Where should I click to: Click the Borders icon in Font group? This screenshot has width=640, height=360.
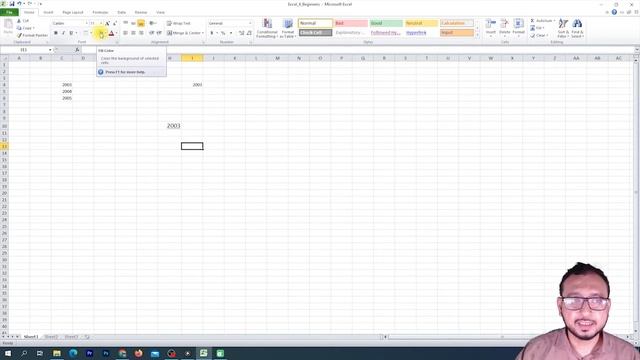(x=85, y=33)
